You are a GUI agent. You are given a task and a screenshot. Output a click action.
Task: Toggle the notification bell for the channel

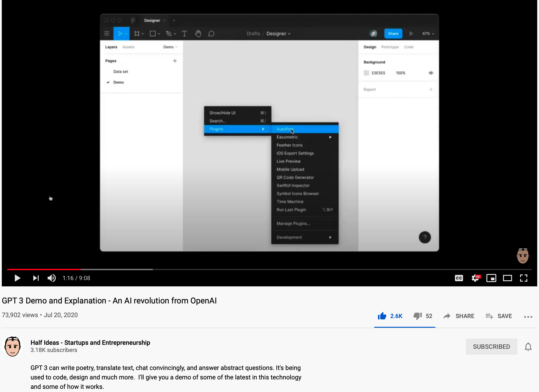pos(528,347)
